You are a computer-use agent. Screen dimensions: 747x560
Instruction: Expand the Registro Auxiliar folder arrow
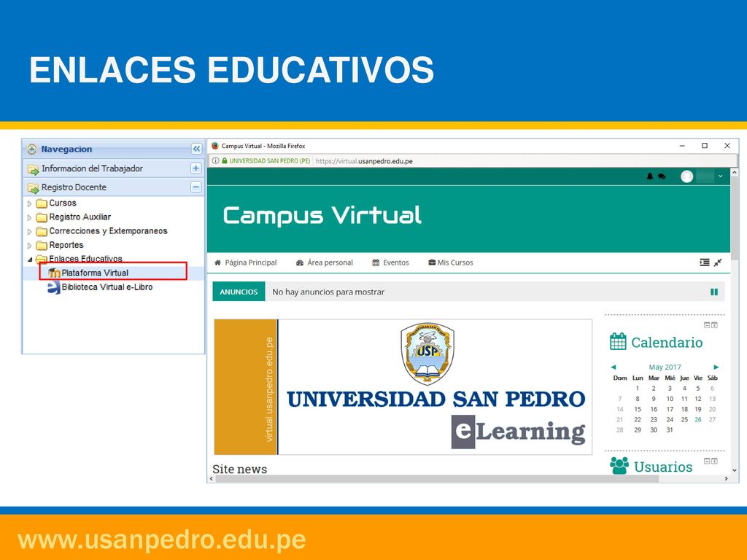click(x=29, y=217)
